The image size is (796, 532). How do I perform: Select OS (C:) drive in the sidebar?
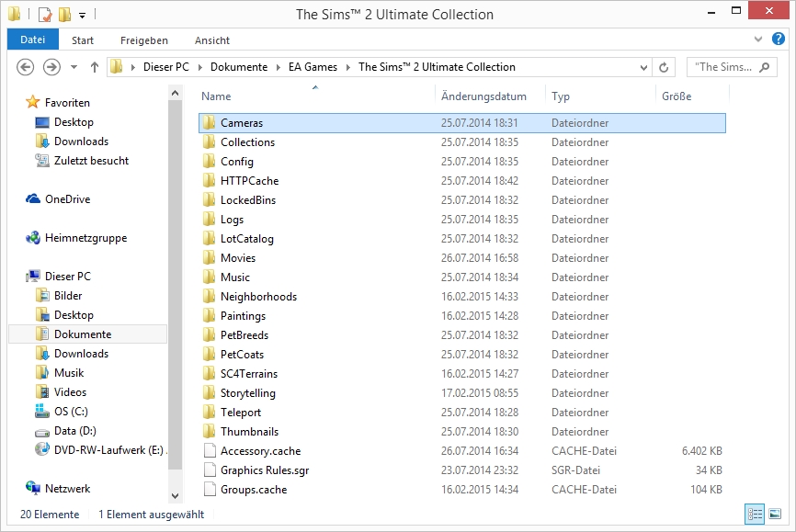(71, 412)
